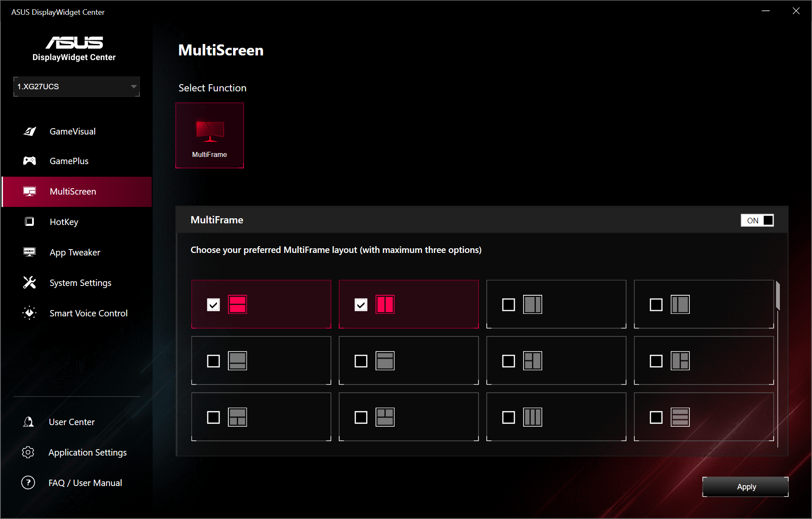Click the GamePlus controller icon
Image resolution: width=812 pixels, height=519 pixels.
click(x=30, y=161)
